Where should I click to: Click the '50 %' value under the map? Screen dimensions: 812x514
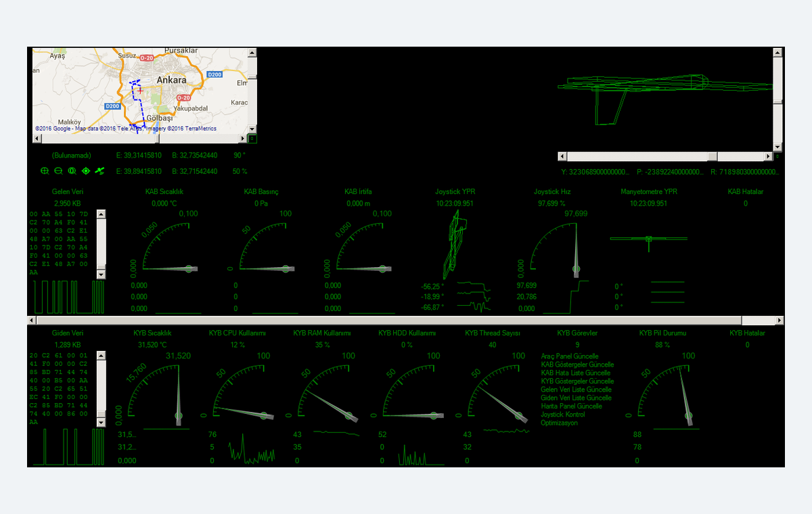pos(240,172)
